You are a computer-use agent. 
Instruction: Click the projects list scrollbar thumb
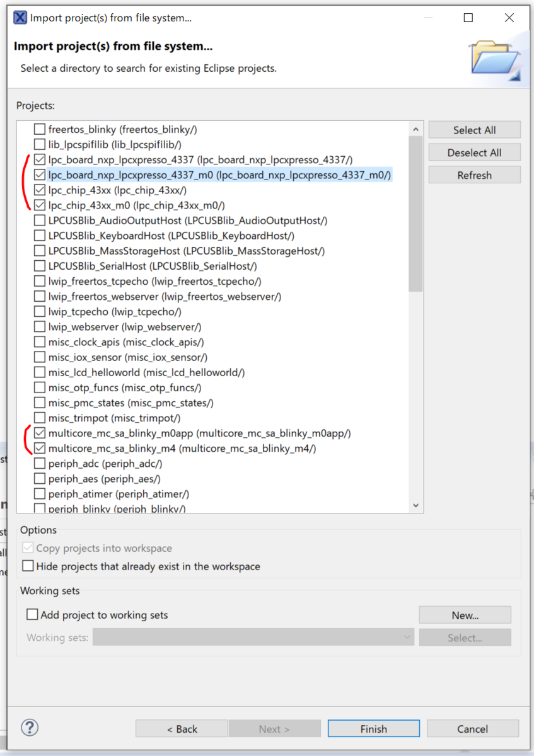(x=415, y=214)
